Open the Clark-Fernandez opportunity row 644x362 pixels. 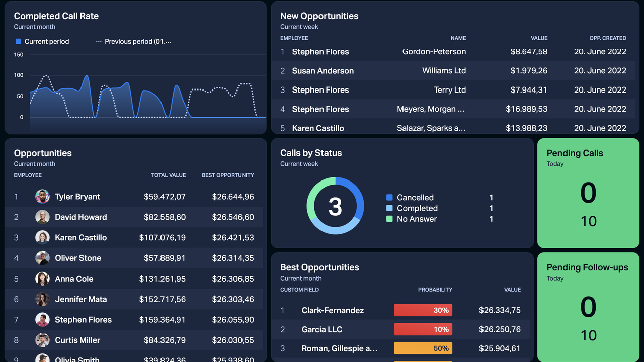coord(333,311)
